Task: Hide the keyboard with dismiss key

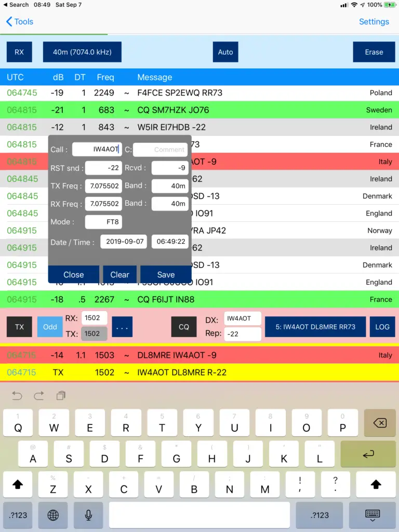Action: 372,515
